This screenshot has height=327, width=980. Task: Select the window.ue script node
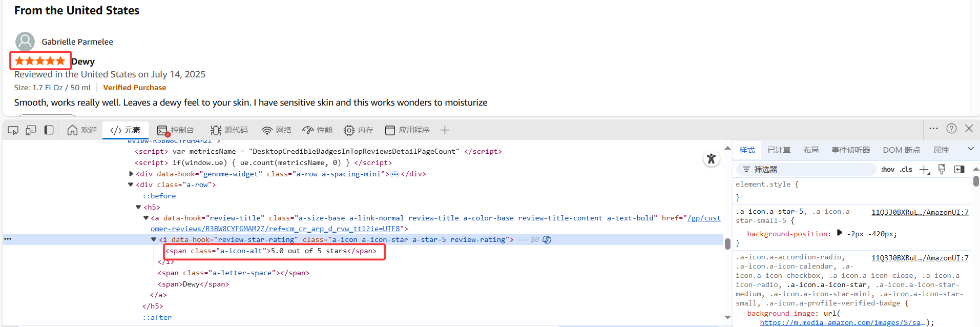[263, 162]
